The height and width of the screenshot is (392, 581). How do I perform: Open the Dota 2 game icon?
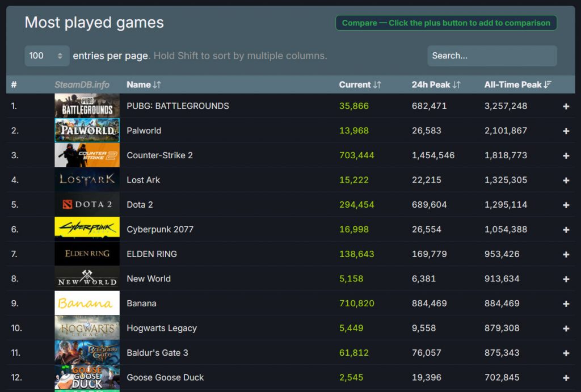click(x=86, y=204)
